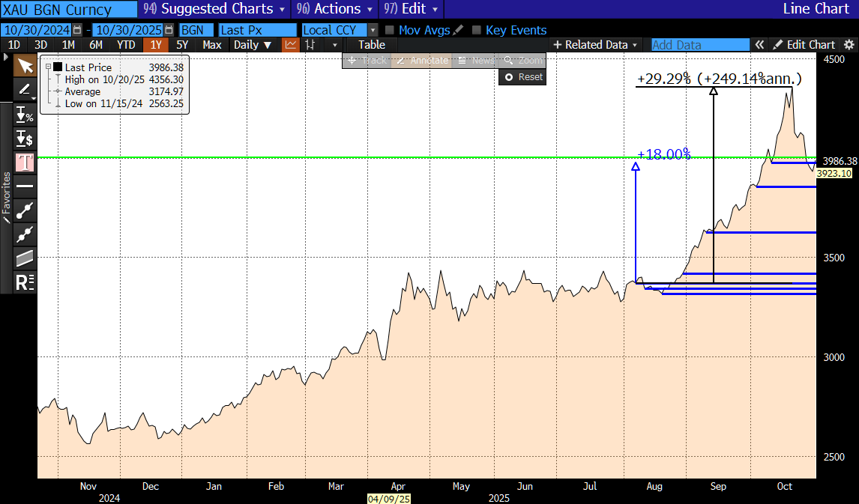Collapse panel with double chevron icon
The width and height of the screenshot is (859, 504).
pyautogui.click(x=759, y=45)
